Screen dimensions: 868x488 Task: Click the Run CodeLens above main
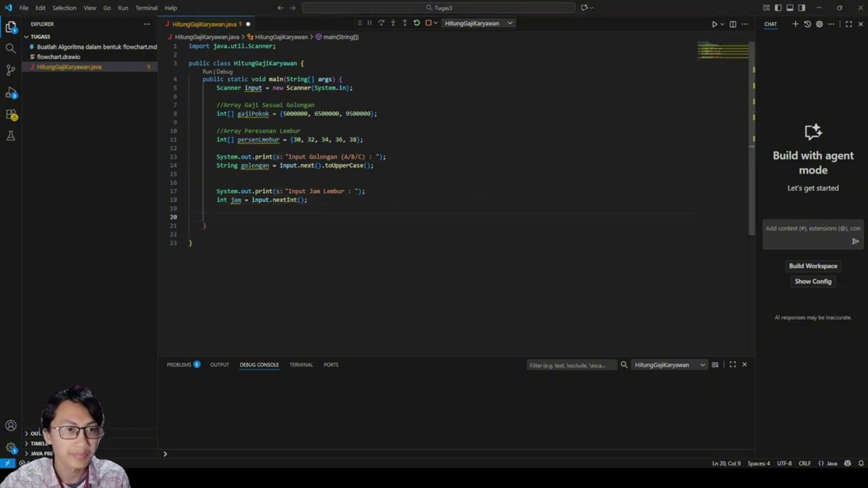point(208,71)
